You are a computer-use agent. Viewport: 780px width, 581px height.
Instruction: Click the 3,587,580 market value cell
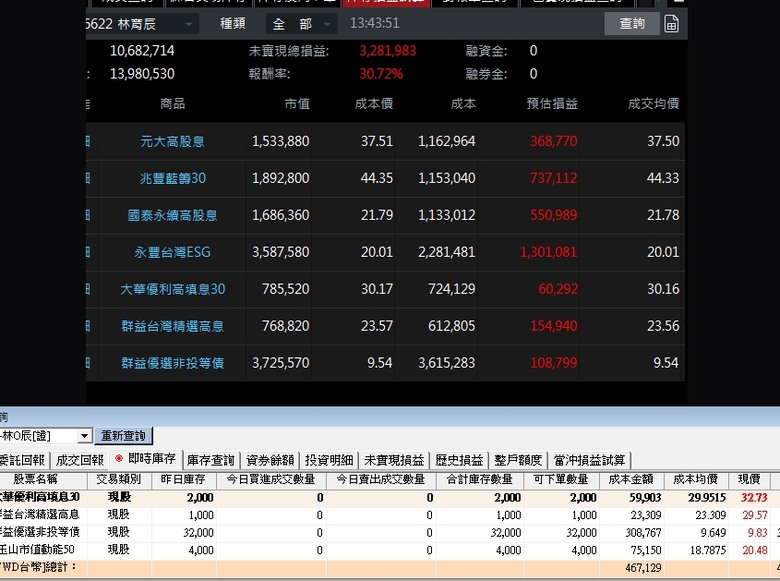(x=281, y=252)
